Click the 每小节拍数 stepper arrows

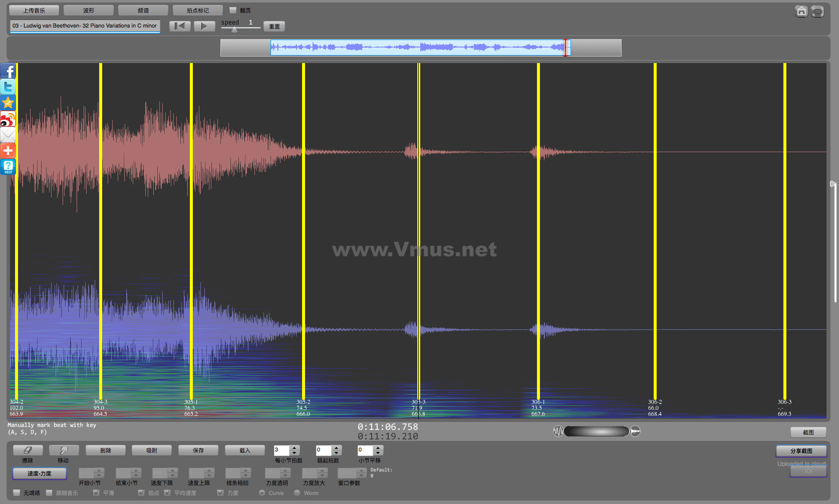[295, 450]
